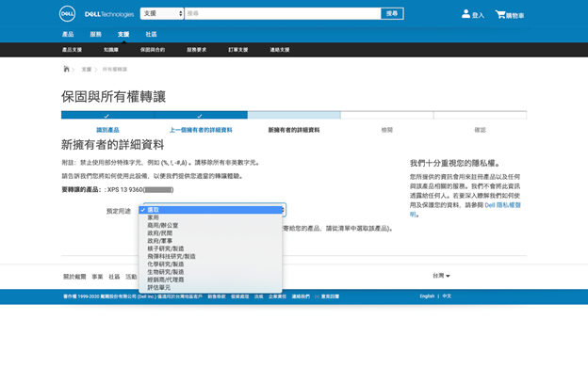Choose 家用 from the dropdown list
The width and height of the screenshot is (588, 368).
coord(210,217)
